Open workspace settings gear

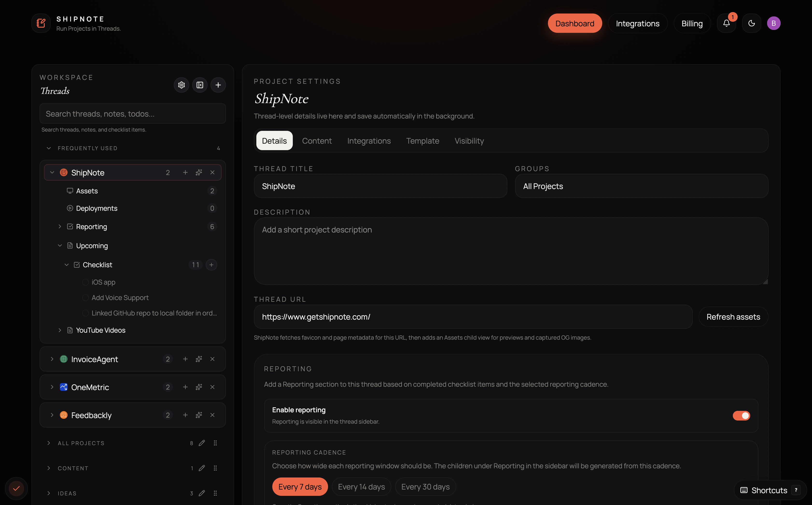(181, 85)
